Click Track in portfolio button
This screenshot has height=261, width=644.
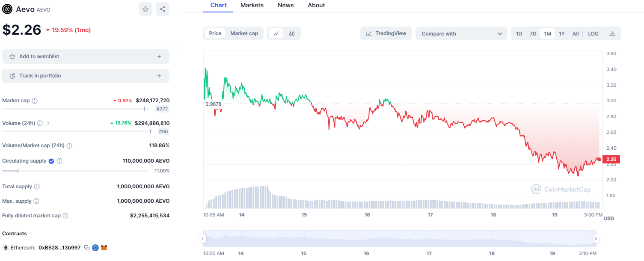86,76
